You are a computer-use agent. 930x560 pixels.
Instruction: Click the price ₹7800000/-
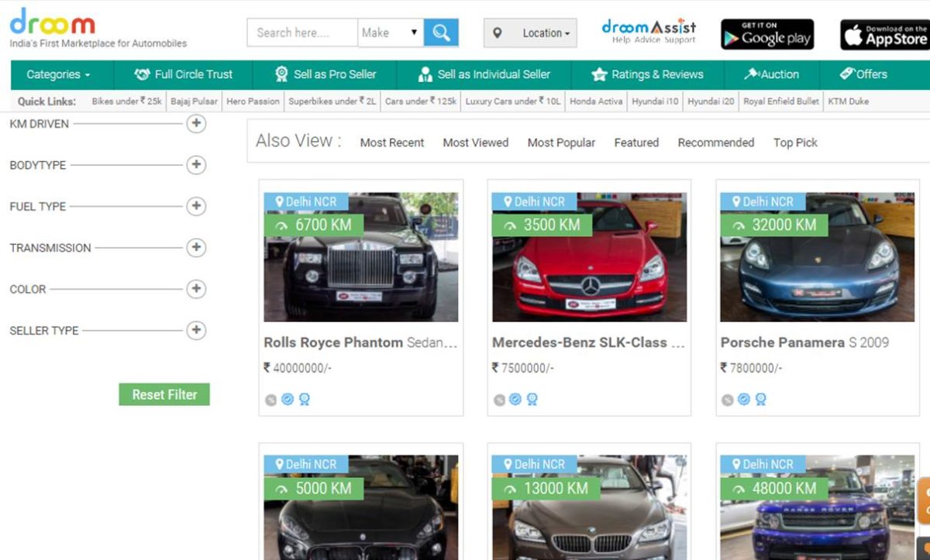point(752,368)
